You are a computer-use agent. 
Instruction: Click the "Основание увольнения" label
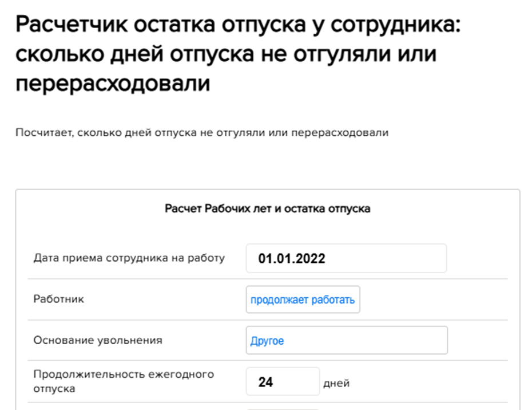[x=98, y=340]
